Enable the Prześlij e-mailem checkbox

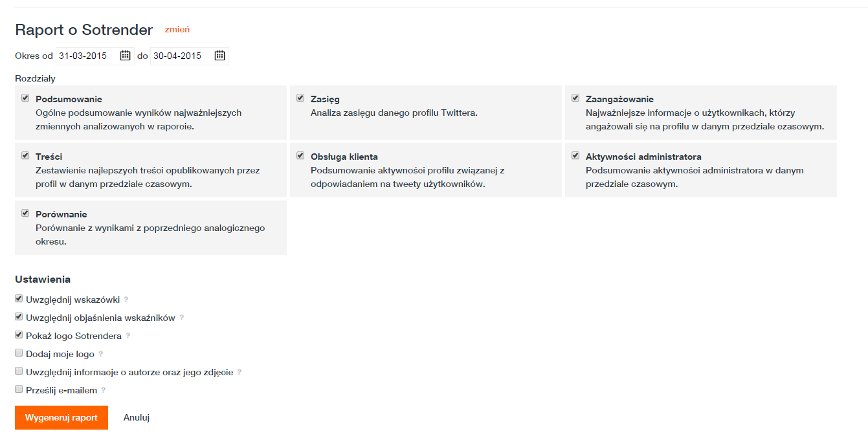click(19, 389)
